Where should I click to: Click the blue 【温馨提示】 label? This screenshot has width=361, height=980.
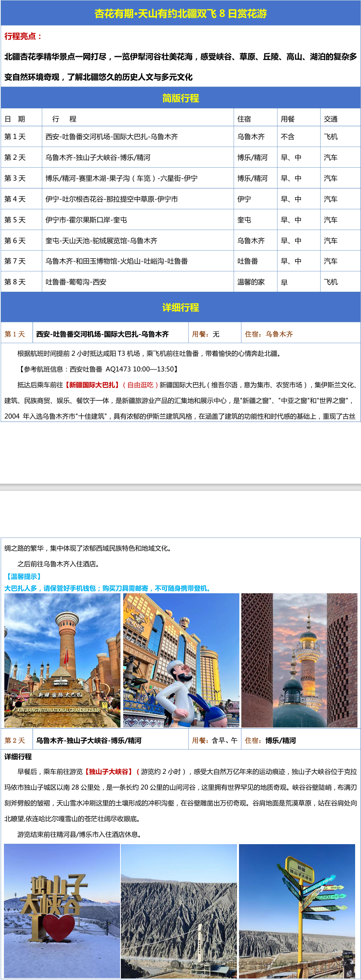point(24,576)
